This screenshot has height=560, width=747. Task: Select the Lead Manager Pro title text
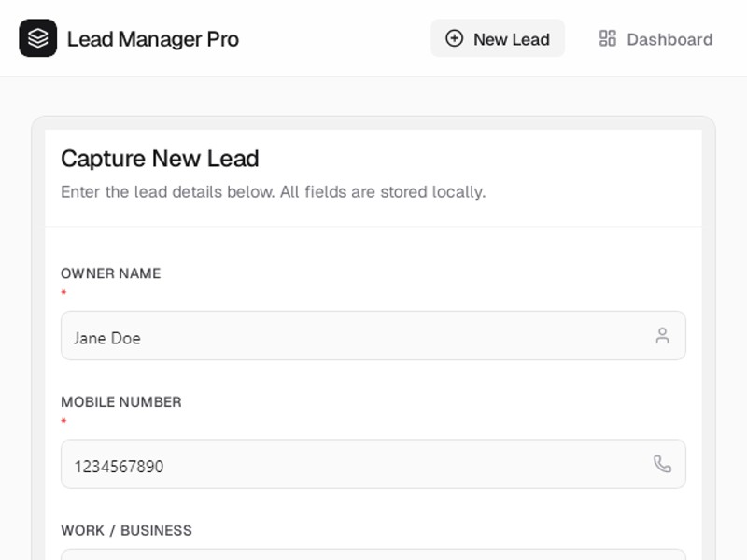[x=152, y=39]
